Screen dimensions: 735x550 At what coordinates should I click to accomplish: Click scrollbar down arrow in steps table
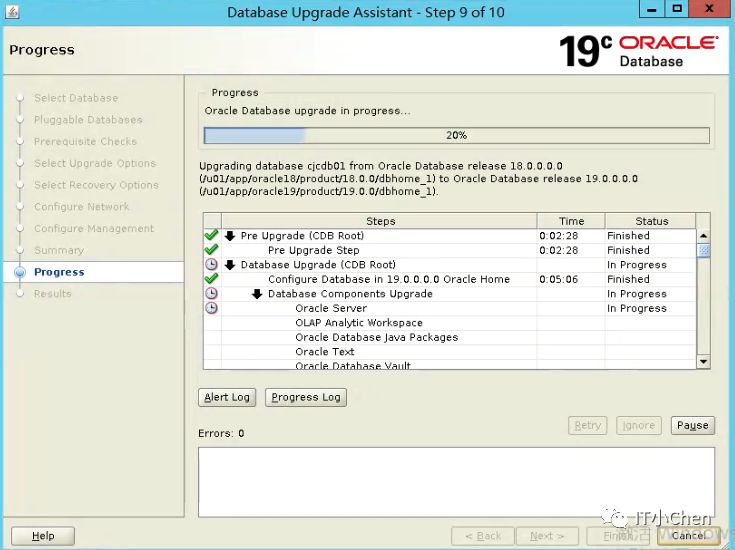pyautogui.click(x=703, y=362)
